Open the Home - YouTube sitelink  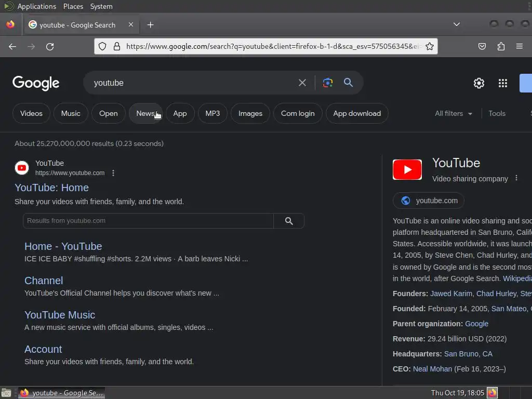point(63,246)
